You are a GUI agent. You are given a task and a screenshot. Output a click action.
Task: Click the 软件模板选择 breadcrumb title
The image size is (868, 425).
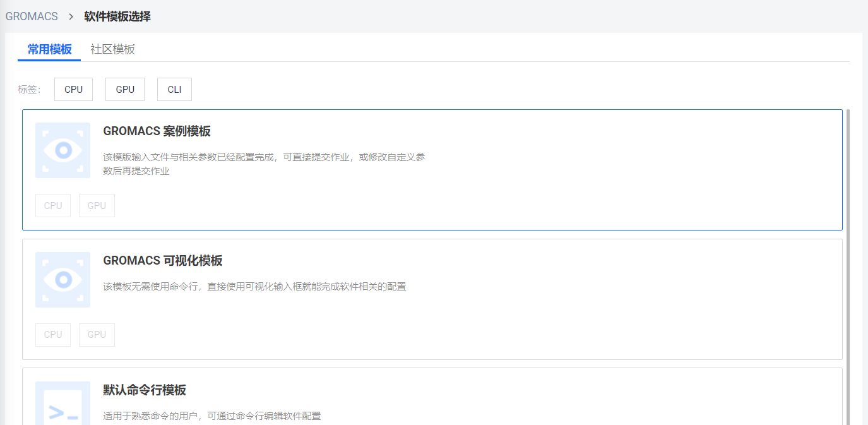click(x=117, y=16)
